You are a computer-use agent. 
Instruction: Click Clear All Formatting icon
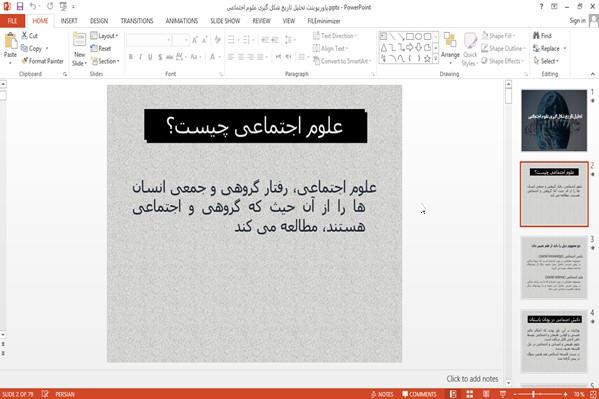tap(217, 40)
